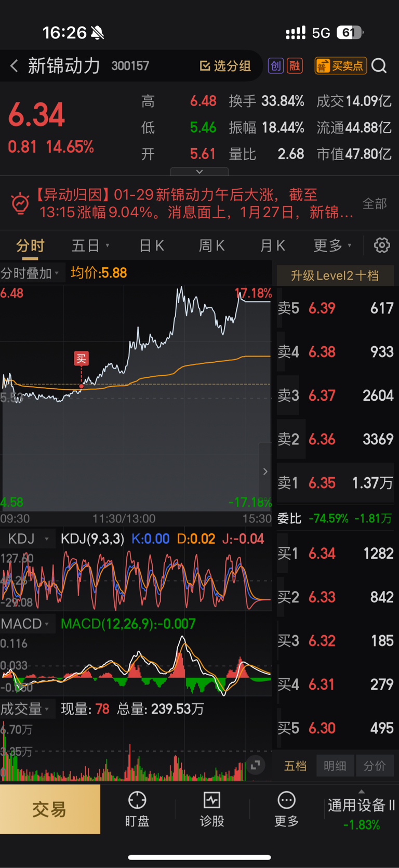Image resolution: width=399 pixels, height=868 pixels.
Task: Switch to the 周K tab
Action: (212, 245)
